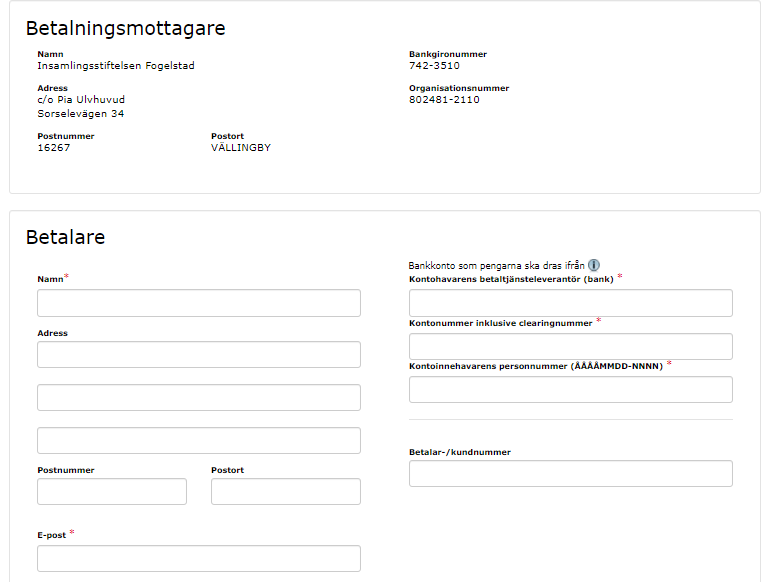Image resolution: width=775 pixels, height=582 pixels.
Task: Click the first Adress line input
Action: click(x=199, y=354)
